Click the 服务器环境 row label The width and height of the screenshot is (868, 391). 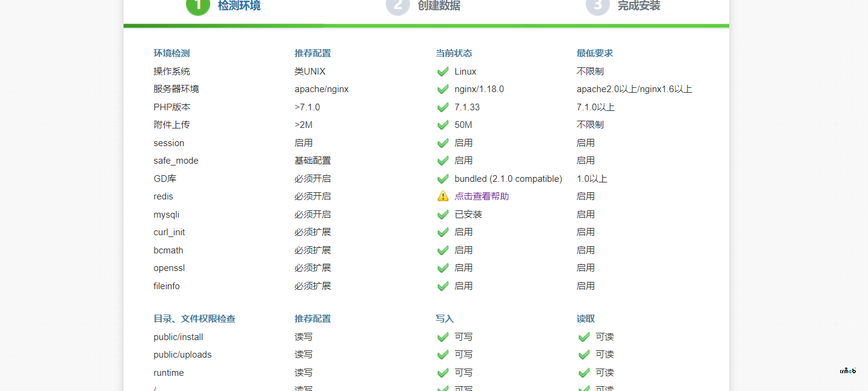pos(176,89)
